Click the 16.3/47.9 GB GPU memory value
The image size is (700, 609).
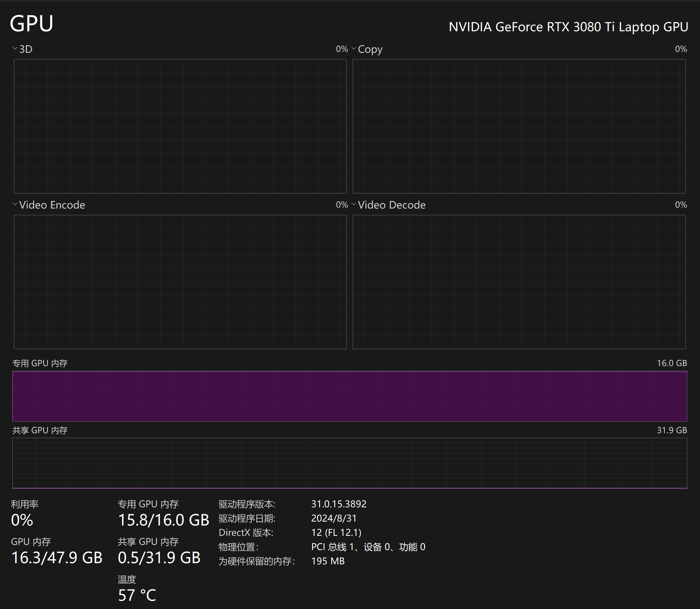point(57,558)
